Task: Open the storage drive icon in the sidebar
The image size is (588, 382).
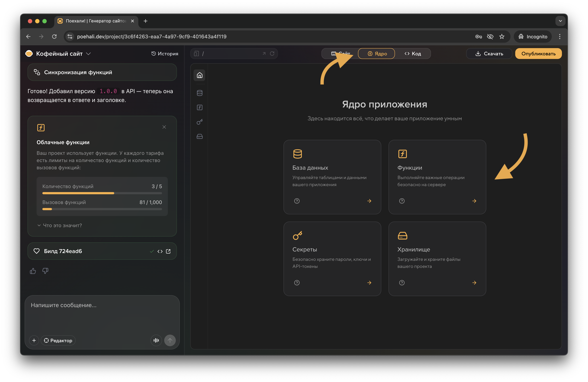Action: pyautogui.click(x=200, y=136)
